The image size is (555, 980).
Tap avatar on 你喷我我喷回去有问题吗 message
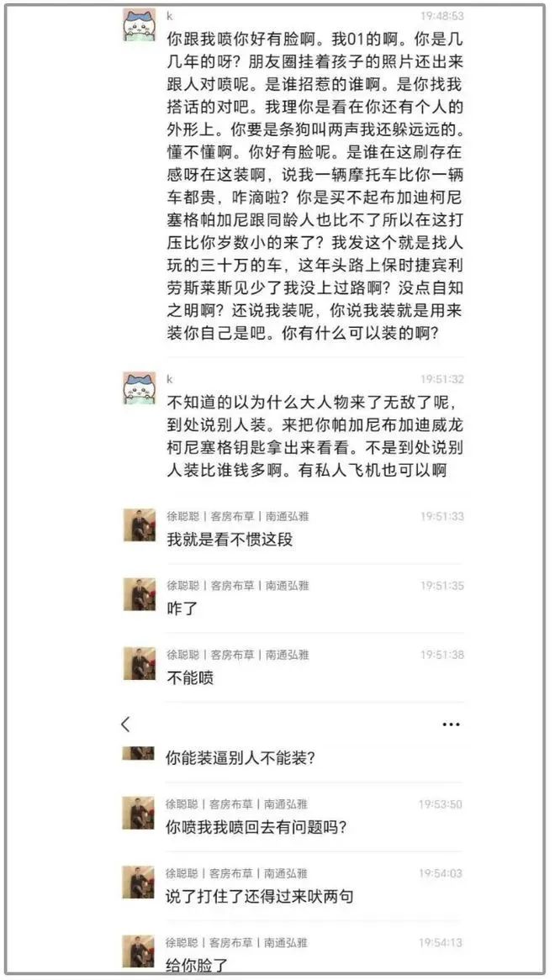[x=138, y=813]
